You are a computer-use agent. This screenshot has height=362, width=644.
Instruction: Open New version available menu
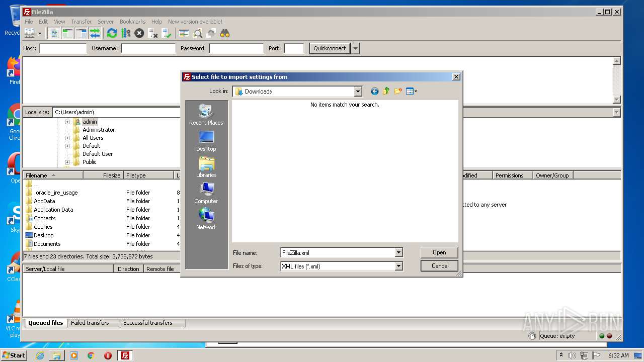[195, 22]
